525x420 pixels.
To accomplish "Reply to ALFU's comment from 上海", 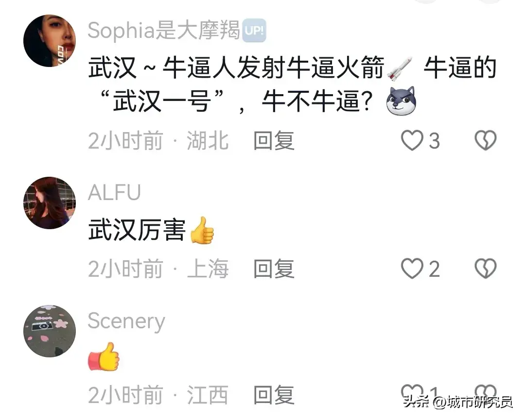I will [274, 269].
